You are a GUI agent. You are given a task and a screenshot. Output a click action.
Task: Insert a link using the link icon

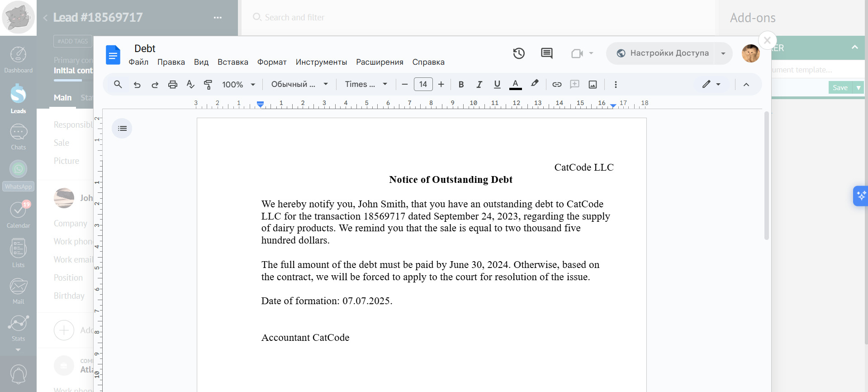pos(557,85)
